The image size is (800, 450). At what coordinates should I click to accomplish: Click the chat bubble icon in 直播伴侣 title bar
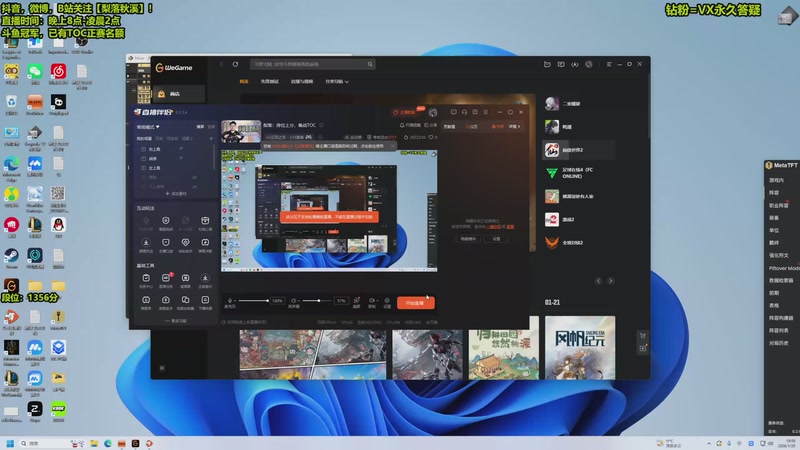pyautogui.click(x=454, y=112)
